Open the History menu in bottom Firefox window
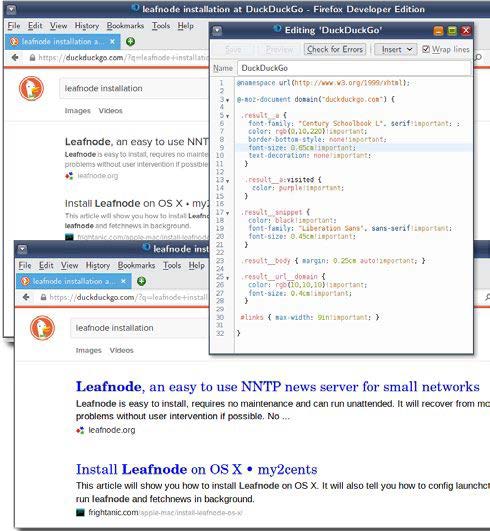490x531 pixels. [x=98, y=266]
